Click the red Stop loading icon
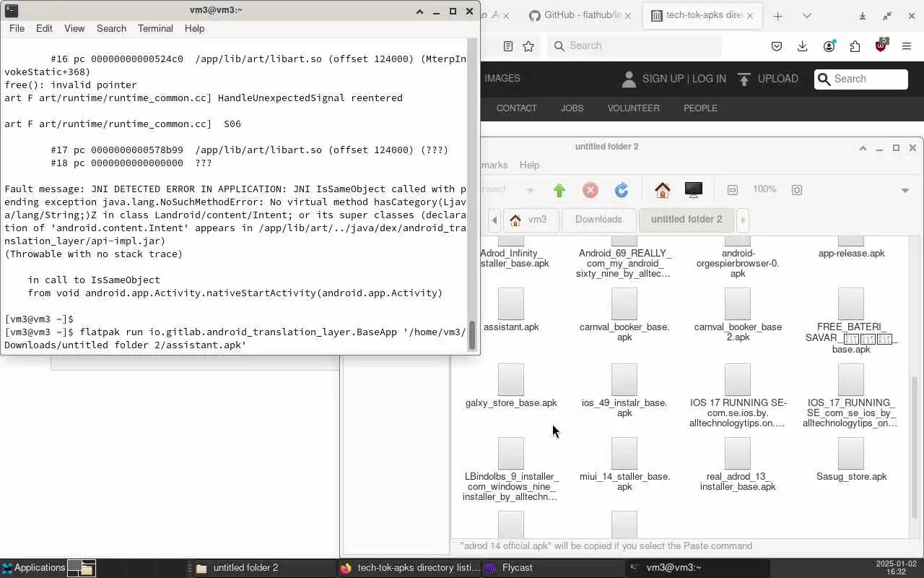Screen dimensions: 924x578 pos(590,190)
